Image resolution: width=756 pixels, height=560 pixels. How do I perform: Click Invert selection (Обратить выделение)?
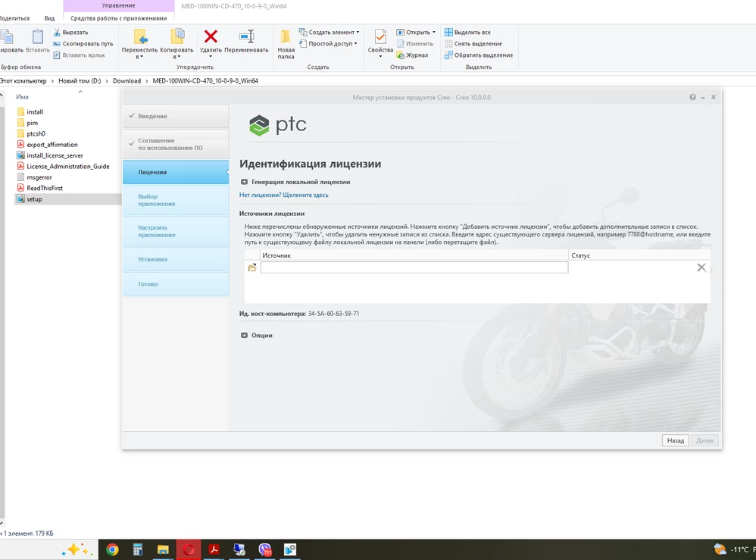tap(479, 55)
